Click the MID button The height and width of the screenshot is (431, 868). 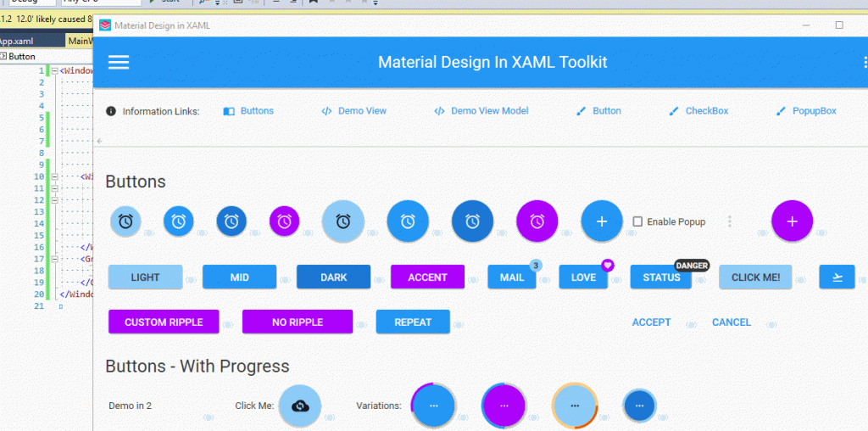[x=239, y=277]
